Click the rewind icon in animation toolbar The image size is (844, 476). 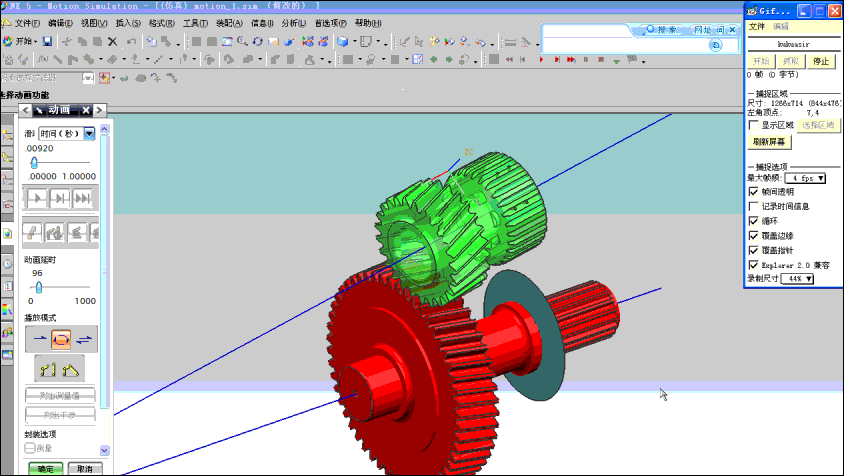[509, 59]
